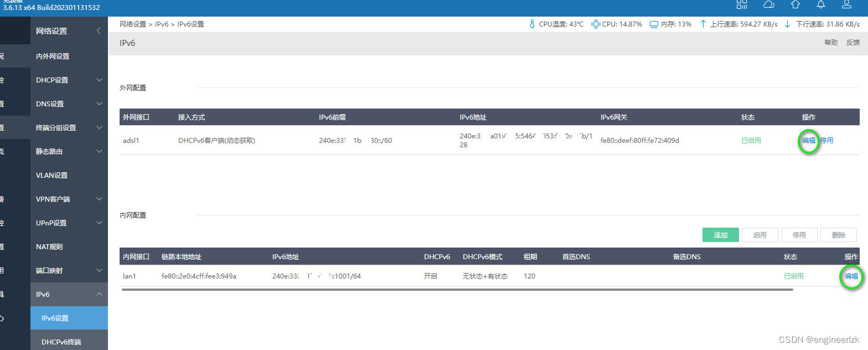Click DHCPv6客户端(动态获取) access mode cell
This screenshot has height=350, width=868.
tap(216, 141)
